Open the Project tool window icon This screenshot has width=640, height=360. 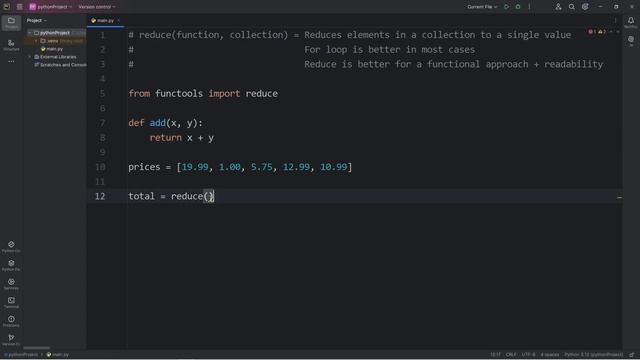pyautogui.click(x=11, y=22)
